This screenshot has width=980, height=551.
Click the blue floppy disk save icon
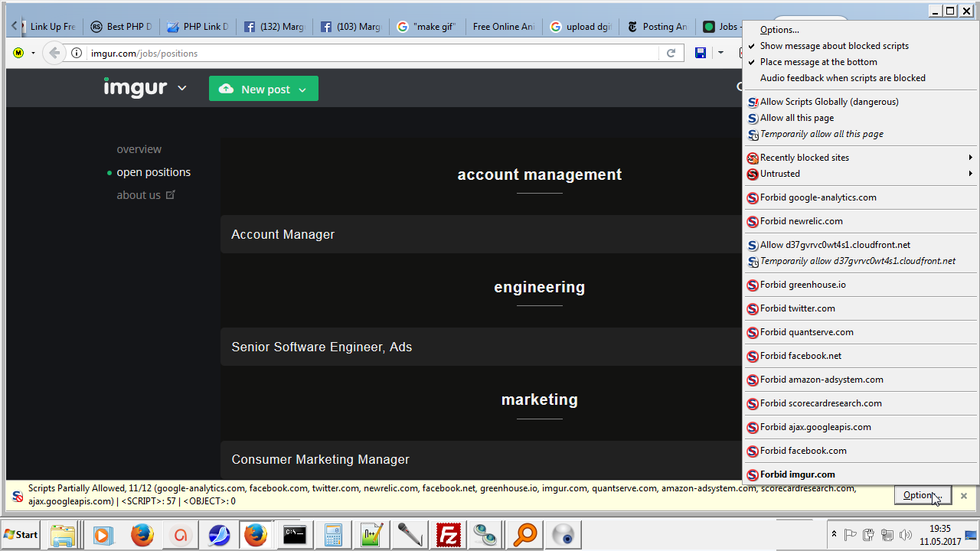point(700,53)
